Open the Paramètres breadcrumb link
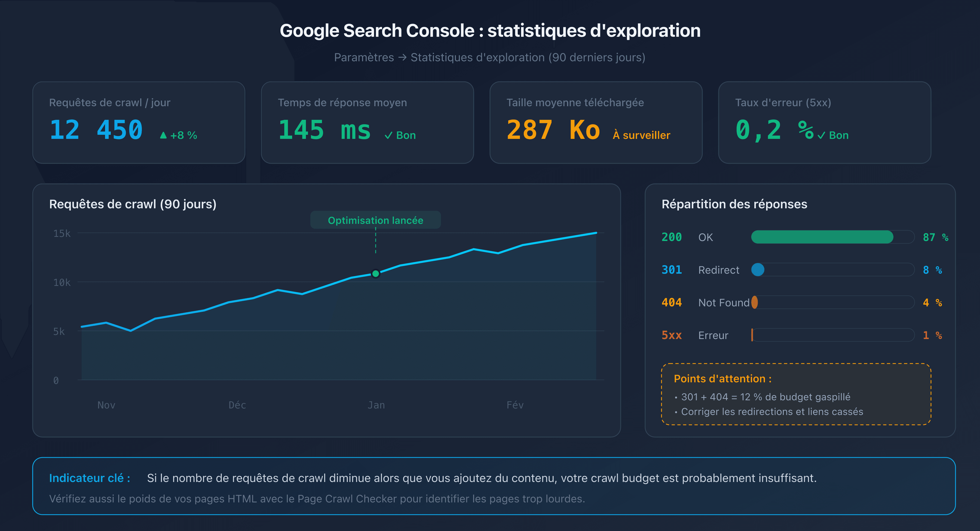980x531 pixels. pyautogui.click(x=364, y=57)
